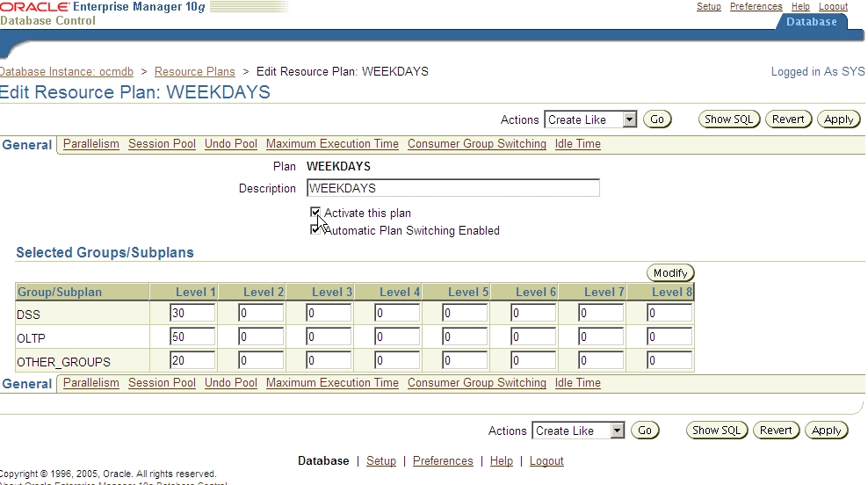Screen dimensions: 868x485
Task: Click DSS Level 8 field
Action: 669,313
